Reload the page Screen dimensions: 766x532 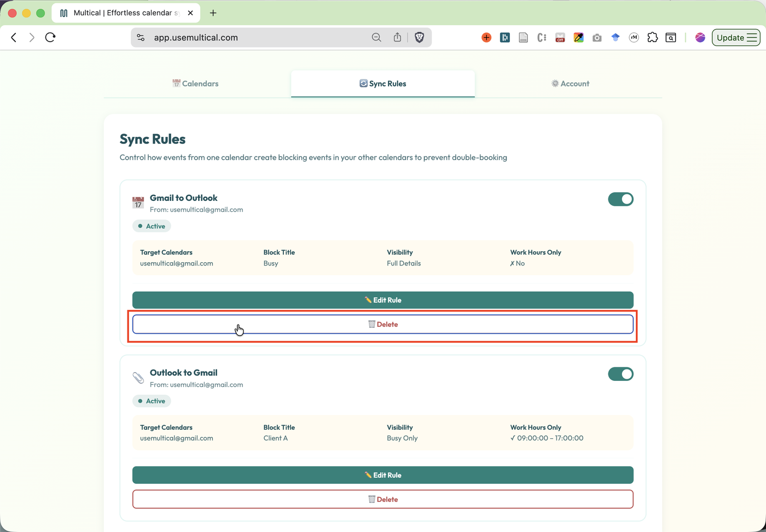coord(50,37)
